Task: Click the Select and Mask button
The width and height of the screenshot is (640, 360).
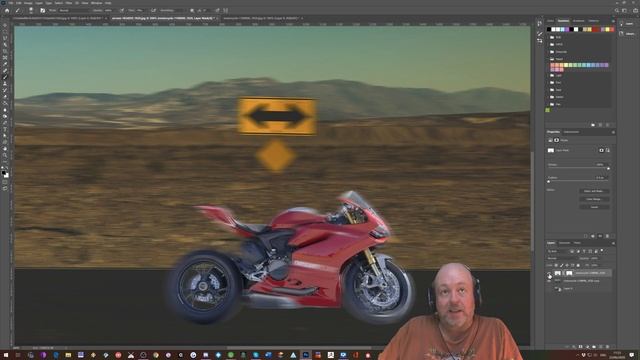Action: (594, 191)
